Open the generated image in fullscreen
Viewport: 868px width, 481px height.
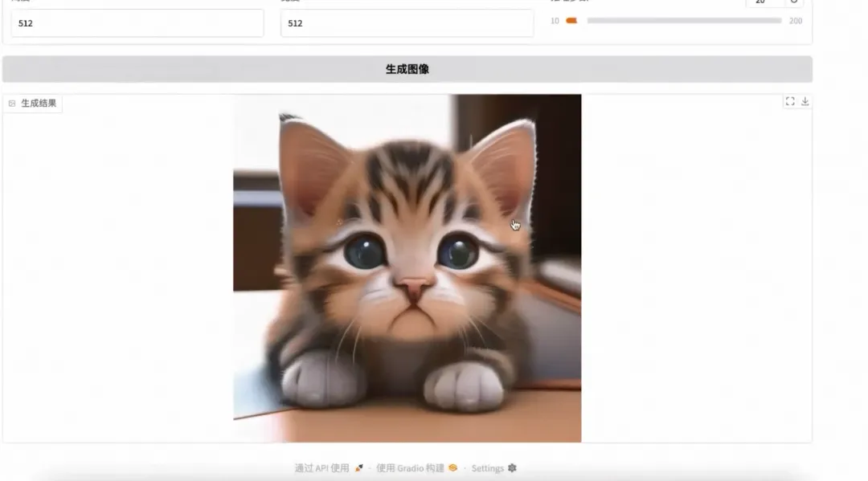pyautogui.click(x=790, y=101)
